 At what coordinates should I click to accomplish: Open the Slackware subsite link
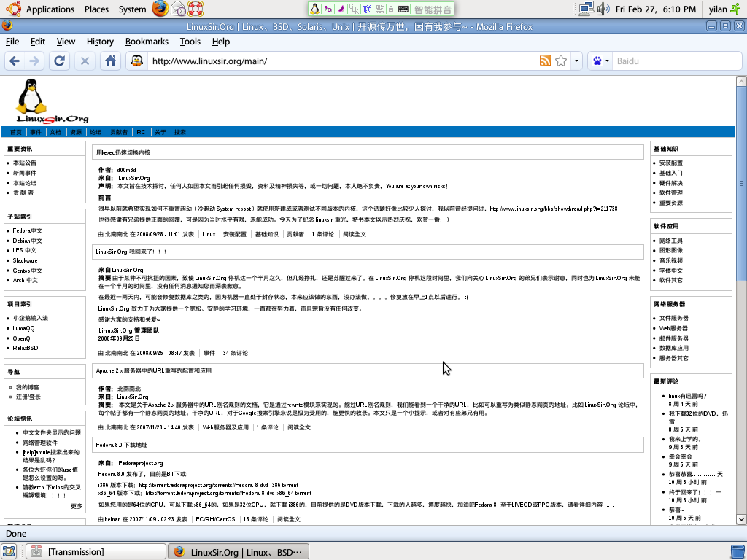(x=25, y=260)
